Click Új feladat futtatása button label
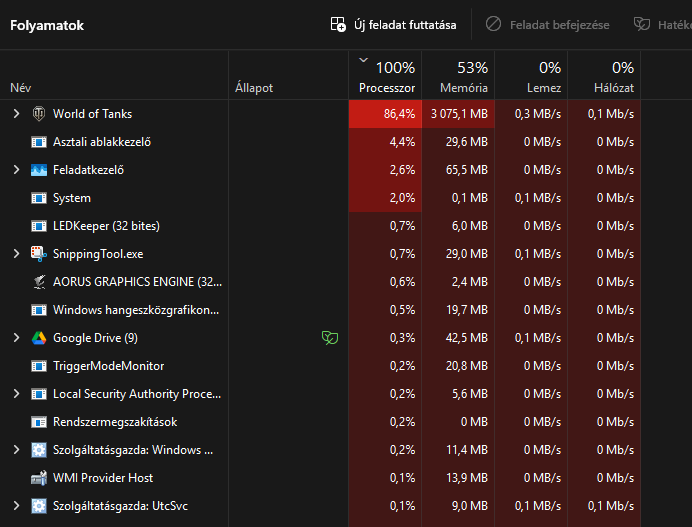Viewport: 692px width, 527px height. pos(405,25)
